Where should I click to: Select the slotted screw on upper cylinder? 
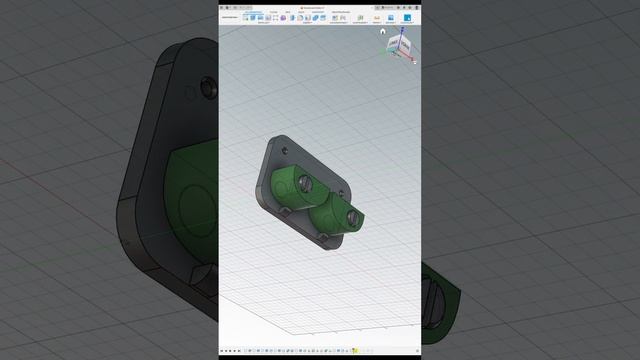click(305, 184)
